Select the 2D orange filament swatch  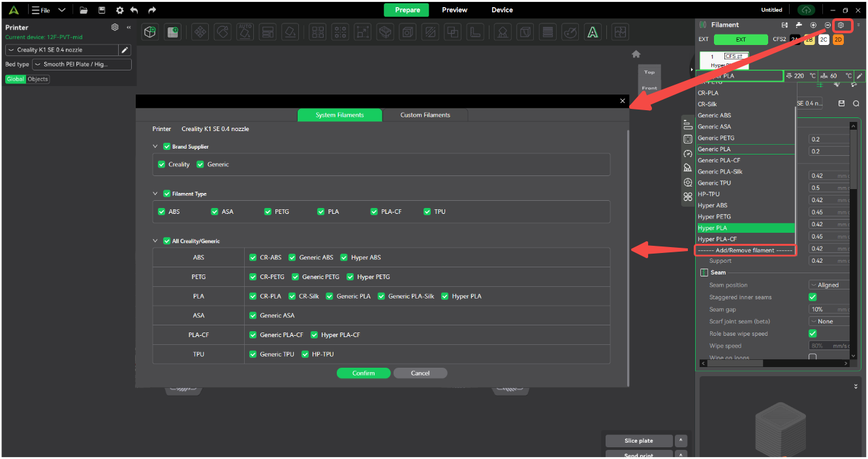838,40
